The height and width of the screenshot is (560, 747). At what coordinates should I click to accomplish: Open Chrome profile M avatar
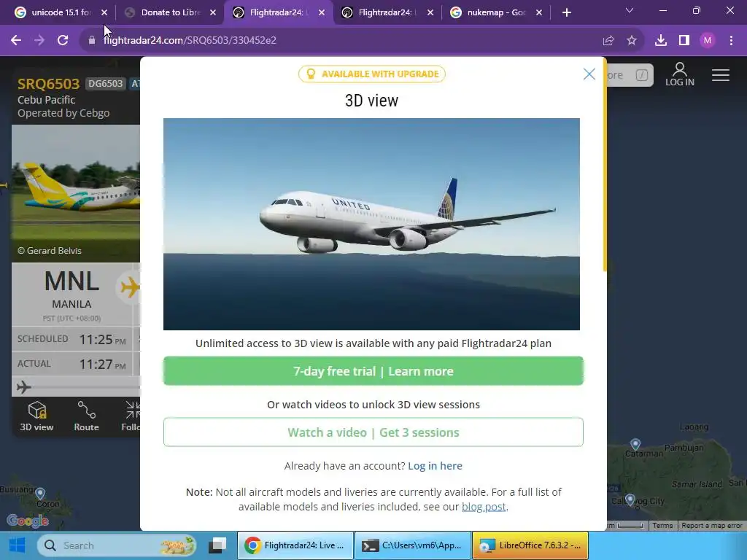point(708,41)
